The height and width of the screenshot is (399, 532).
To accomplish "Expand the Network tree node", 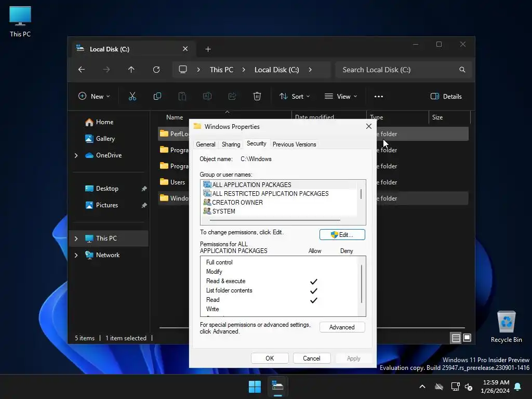I will 76,255.
